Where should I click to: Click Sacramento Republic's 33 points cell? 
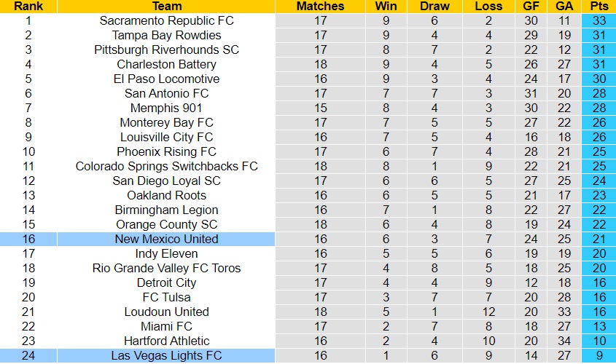click(x=599, y=20)
